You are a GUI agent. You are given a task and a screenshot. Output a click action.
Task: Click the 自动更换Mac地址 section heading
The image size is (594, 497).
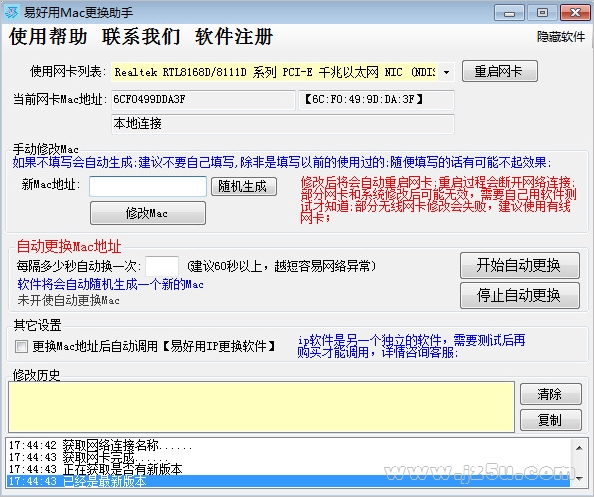(69, 247)
